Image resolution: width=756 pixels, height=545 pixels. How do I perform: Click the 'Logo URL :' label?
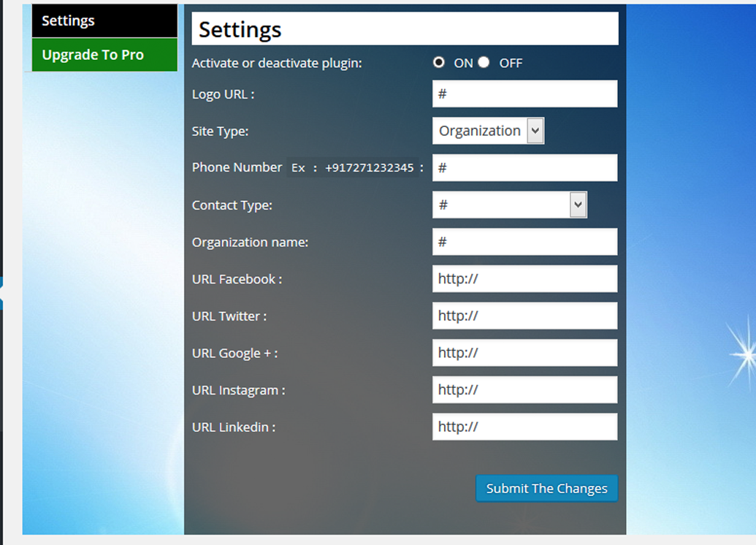click(x=224, y=94)
